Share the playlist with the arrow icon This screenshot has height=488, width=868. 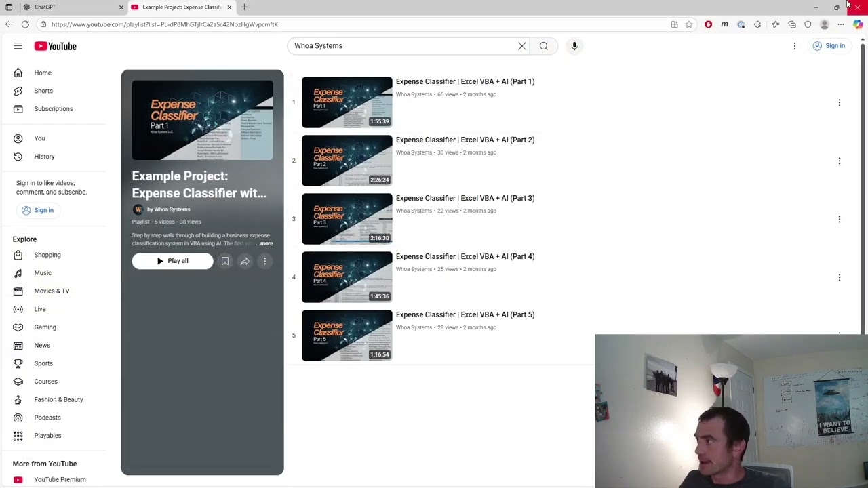click(x=245, y=261)
